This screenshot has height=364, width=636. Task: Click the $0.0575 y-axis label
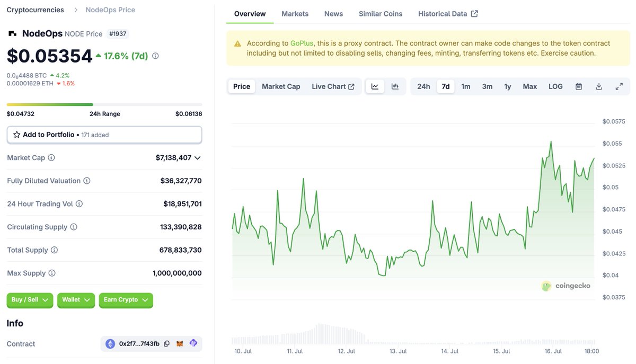coord(614,121)
